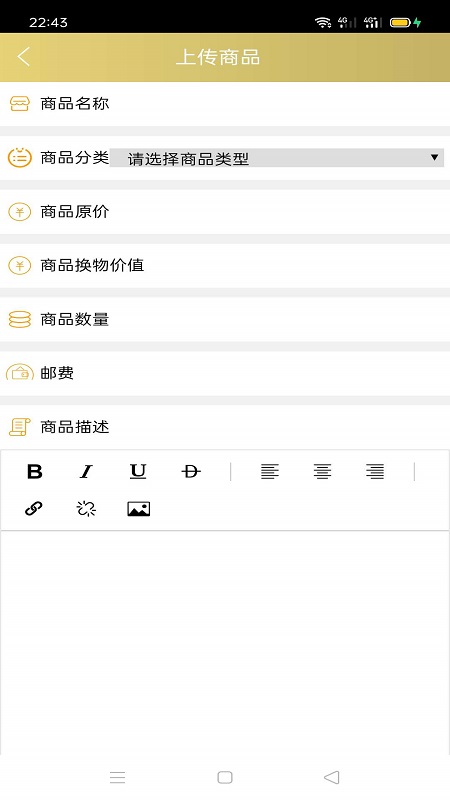Screen dimensions: 450x800
Task: Insert a hyperlink in the description
Action: click(34, 509)
